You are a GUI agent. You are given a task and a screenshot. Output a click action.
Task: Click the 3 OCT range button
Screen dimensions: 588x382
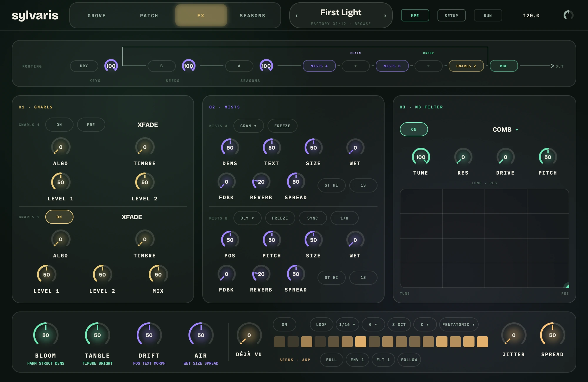pos(399,324)
